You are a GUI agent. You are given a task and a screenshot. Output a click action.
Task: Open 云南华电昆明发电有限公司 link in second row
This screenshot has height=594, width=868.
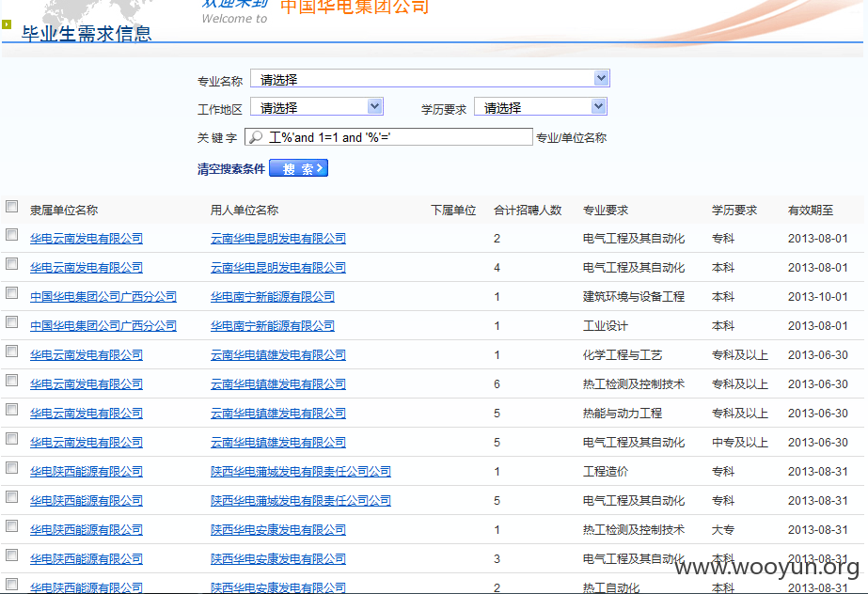click(278, 268)
